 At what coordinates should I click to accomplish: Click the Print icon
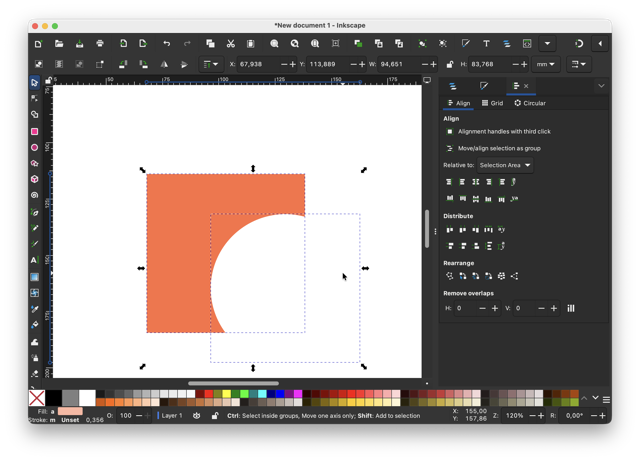(x=100, y=44)
